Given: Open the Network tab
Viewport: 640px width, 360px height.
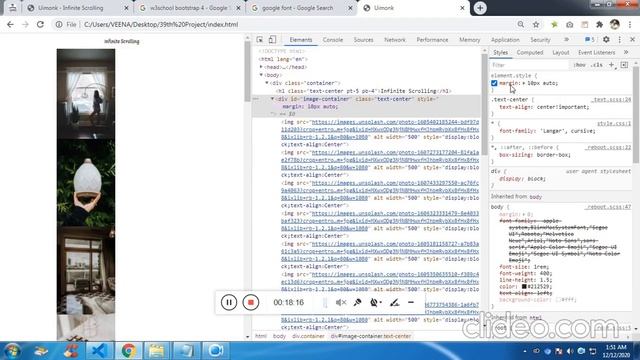Looking at the screenshot, I should (395, 40).
